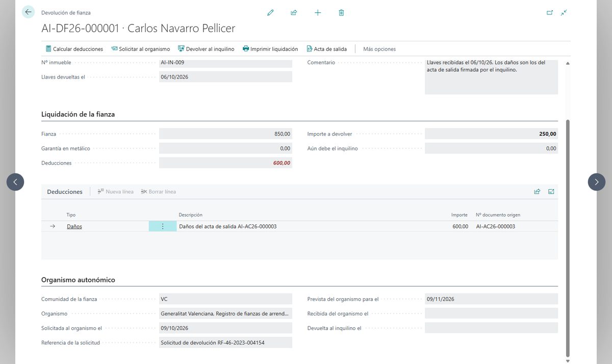The image size is (612, 364).
Task: Click the trash delete icon
Action: point(341,12)
